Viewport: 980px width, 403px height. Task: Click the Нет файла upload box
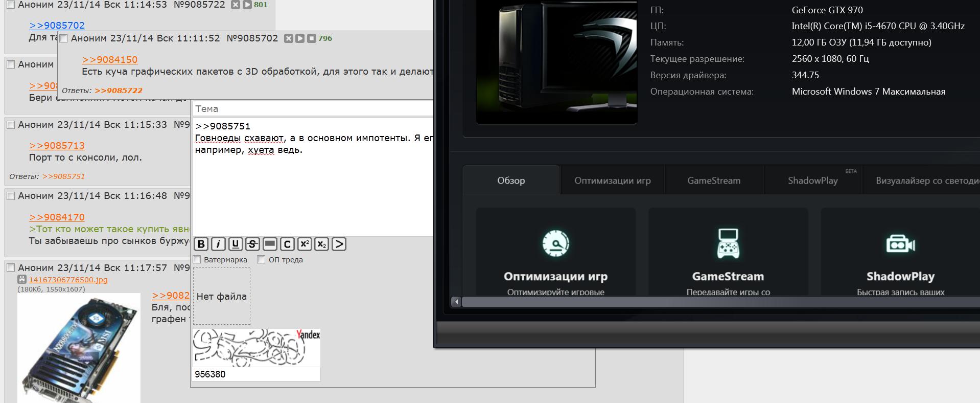[x=222, y=296]
